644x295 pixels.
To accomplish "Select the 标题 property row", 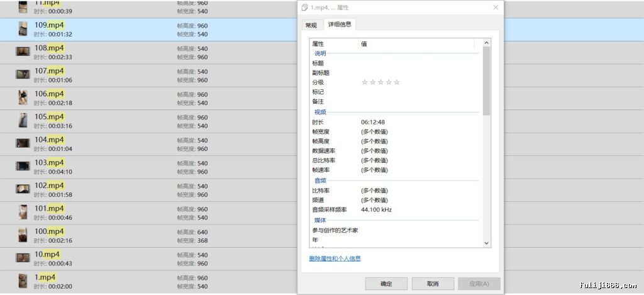I will [x=396, y=64].
